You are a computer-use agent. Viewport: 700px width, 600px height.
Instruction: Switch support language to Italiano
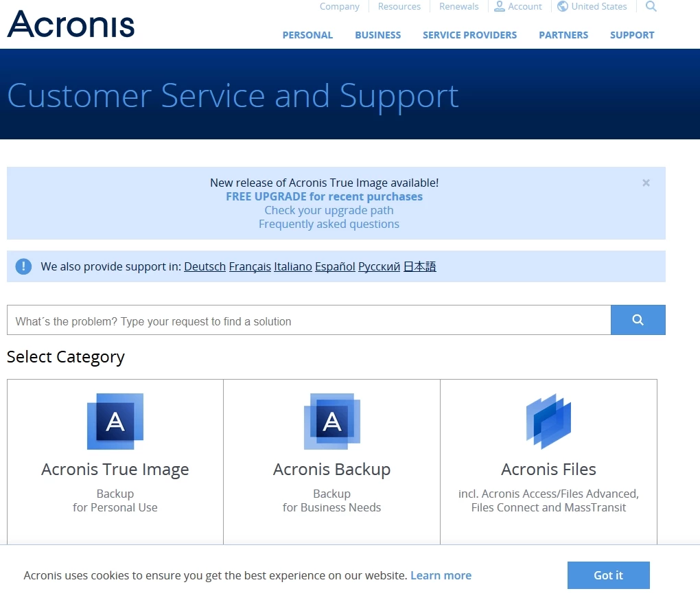pyautogui.click(x=293, y=266)
